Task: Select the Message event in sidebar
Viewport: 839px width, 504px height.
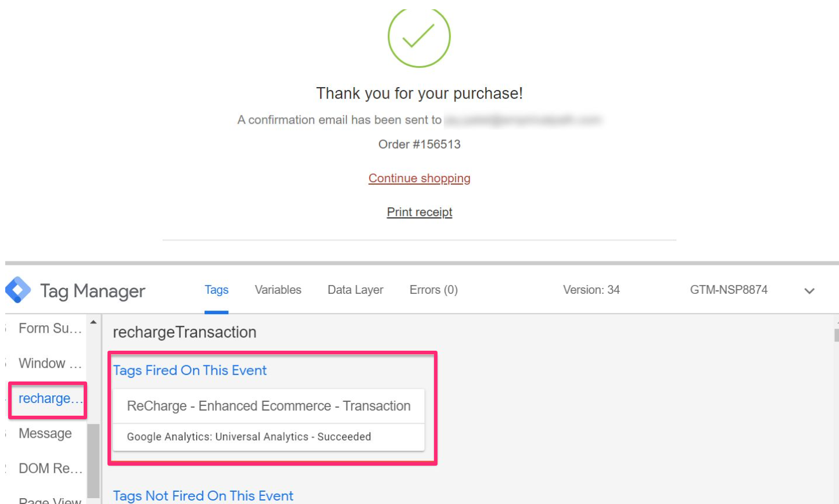Action: point(45,434)
